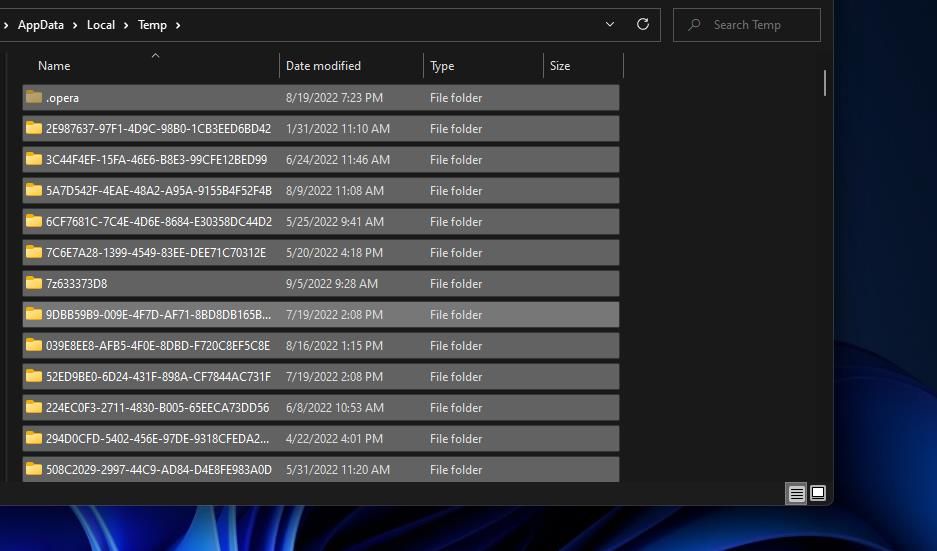Viewport: 937px width, 551px height.
Task: Click the vertical scrollbar thumb
Action: click(x=825, y=83)
